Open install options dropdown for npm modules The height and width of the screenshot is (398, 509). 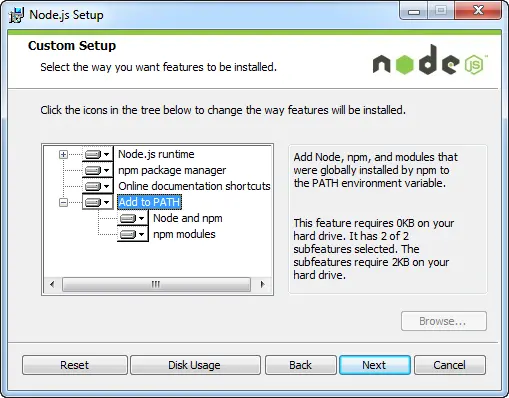point(142,234)
